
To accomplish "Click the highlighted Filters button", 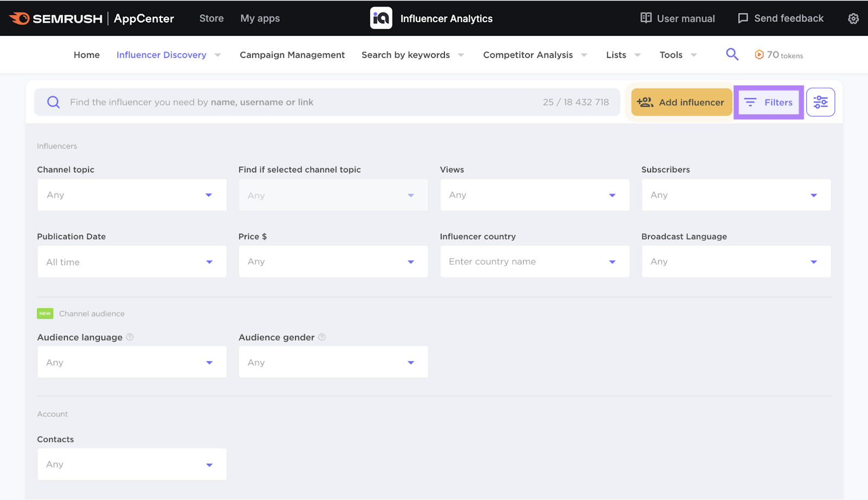I will tap(769, 102).
